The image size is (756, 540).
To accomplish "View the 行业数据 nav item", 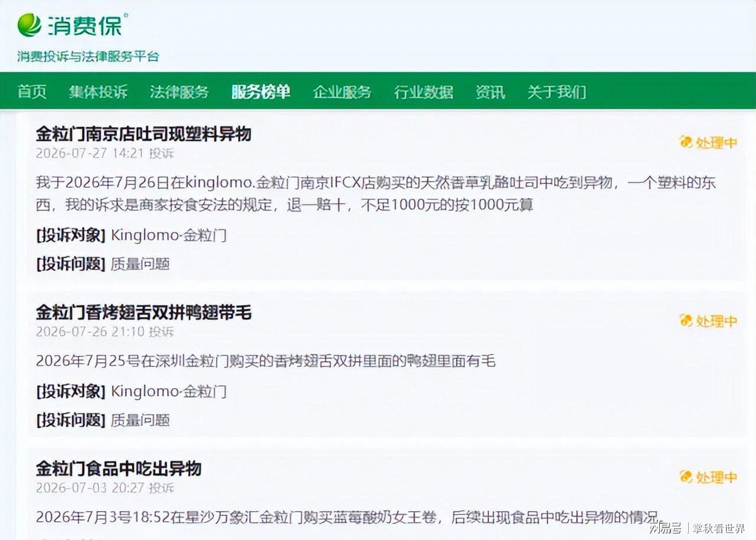I will point(424,92).
